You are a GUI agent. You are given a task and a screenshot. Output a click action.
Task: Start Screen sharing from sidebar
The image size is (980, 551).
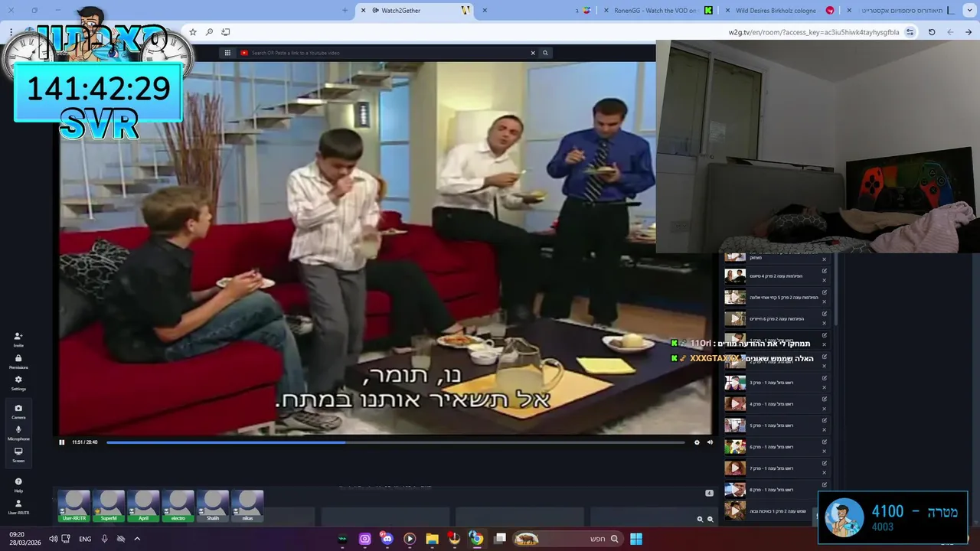click(x=18, y=455)
